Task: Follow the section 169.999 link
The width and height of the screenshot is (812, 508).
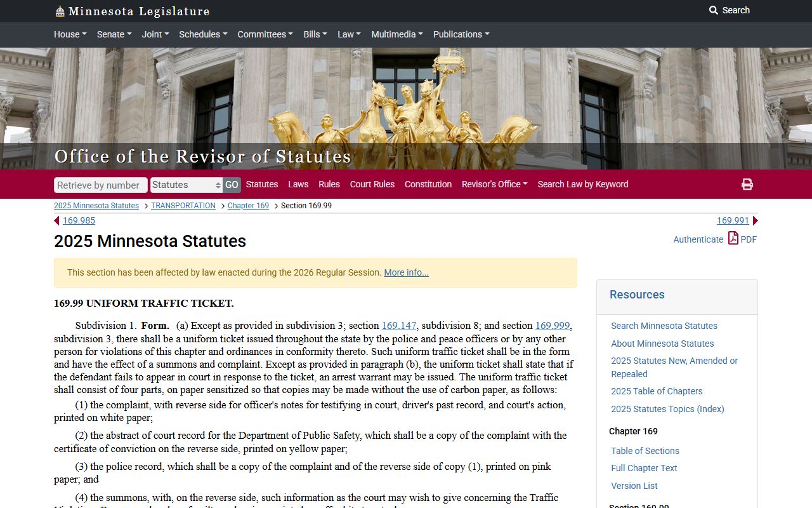Action: [553, 326]
